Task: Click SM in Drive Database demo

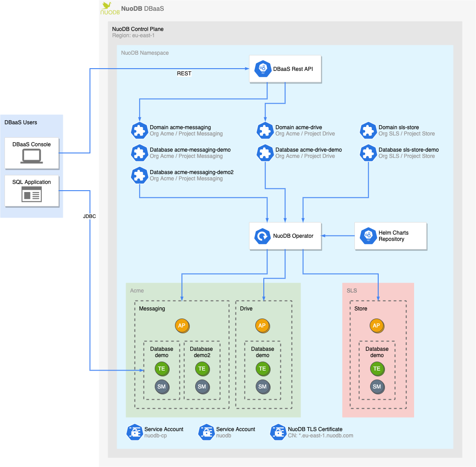Action: coord(262,387)
